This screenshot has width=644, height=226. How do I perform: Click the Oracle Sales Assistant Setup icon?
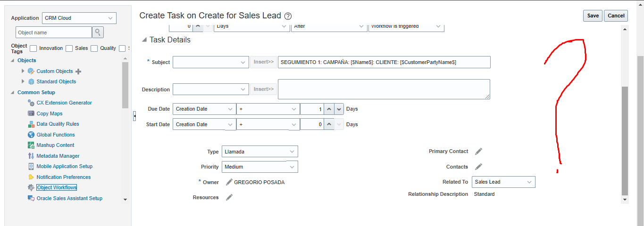31,198
